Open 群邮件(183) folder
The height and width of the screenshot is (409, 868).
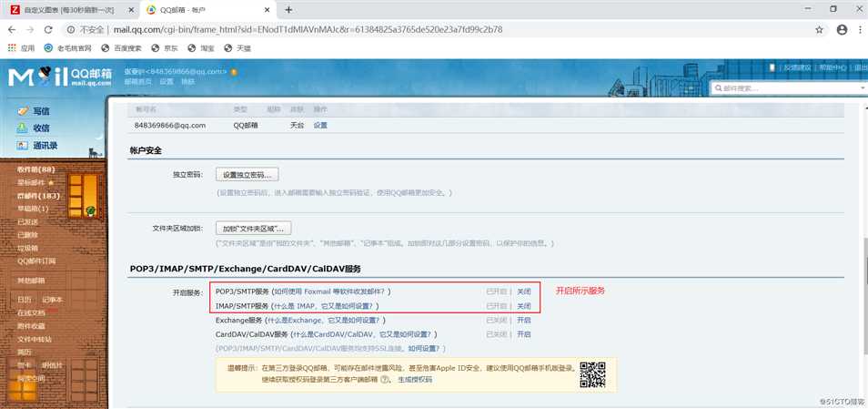(x=38, y=196)
